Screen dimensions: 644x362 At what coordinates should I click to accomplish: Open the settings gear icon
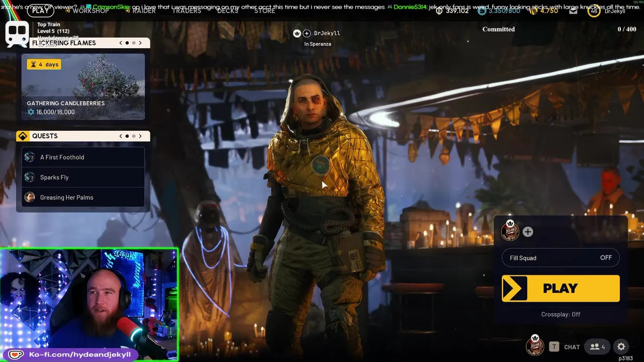tap(621, 346)
